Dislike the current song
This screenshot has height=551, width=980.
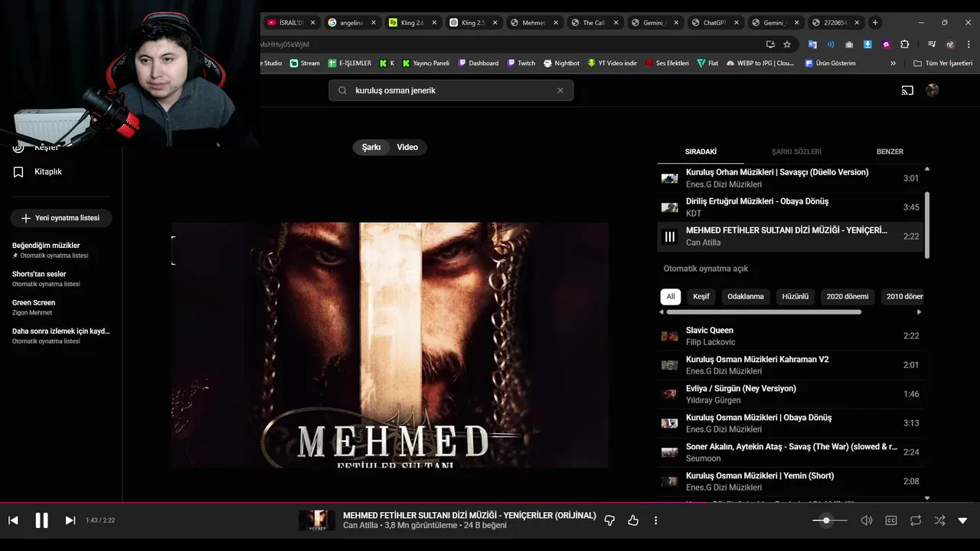tap(609, 520)
